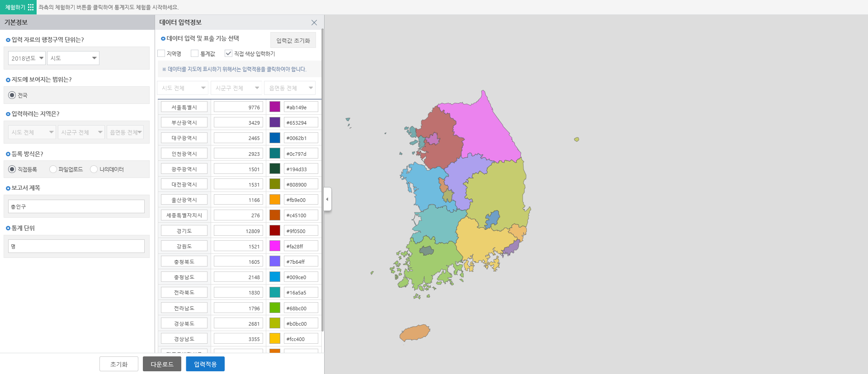Image resolution: width=868 pixels, height=374 pixels.
Task: Enable the 통계값 checkbox
Action: (x=195, y=54)
